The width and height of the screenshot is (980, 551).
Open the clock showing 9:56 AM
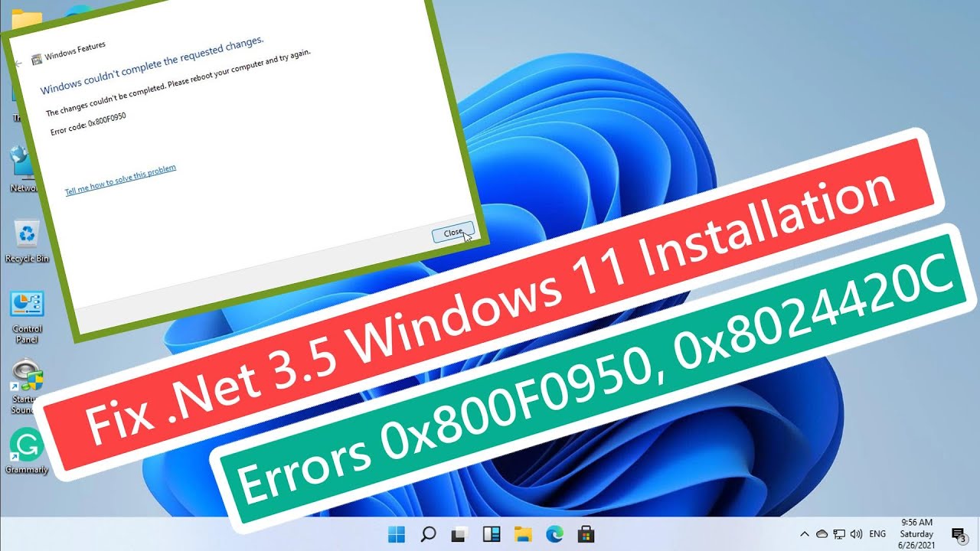(916, 534)
